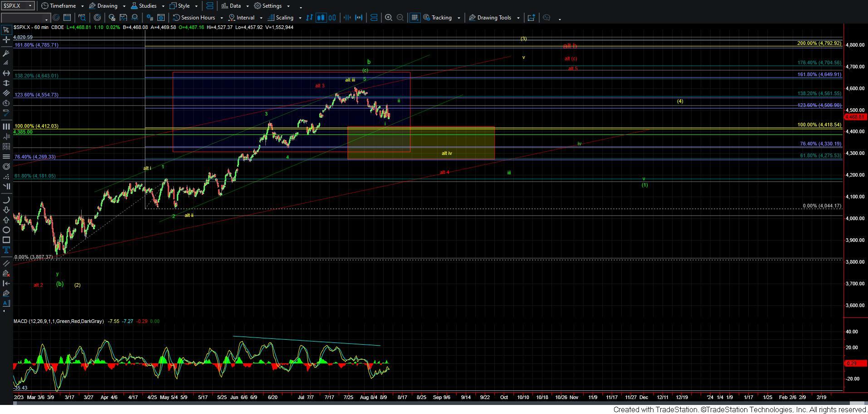Screen dimensions: 868x414
Task: Toggle the line-on-close bar style button
Action: click(309, 18)
